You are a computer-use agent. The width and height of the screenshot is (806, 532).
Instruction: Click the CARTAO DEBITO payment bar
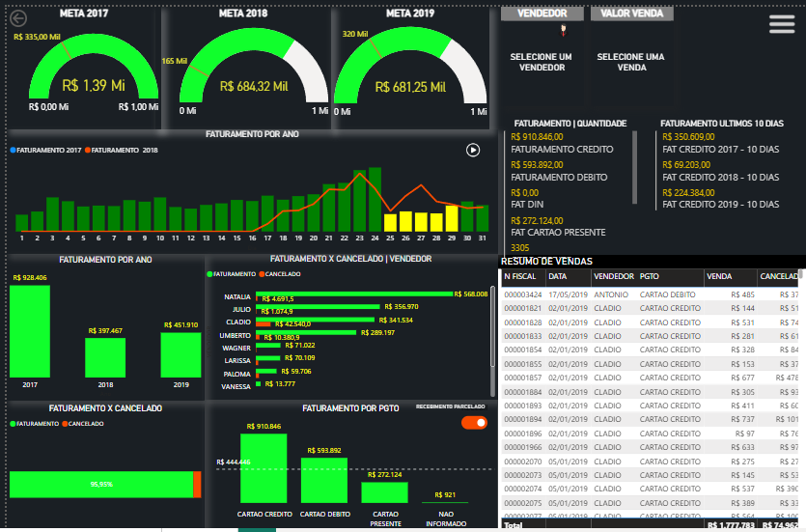323,480
